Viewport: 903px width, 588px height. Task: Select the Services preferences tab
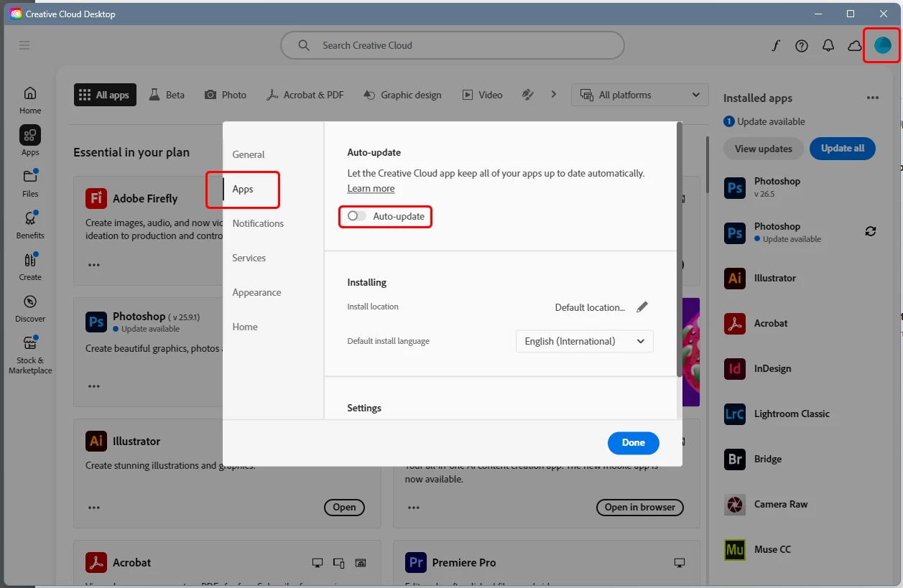249,258
